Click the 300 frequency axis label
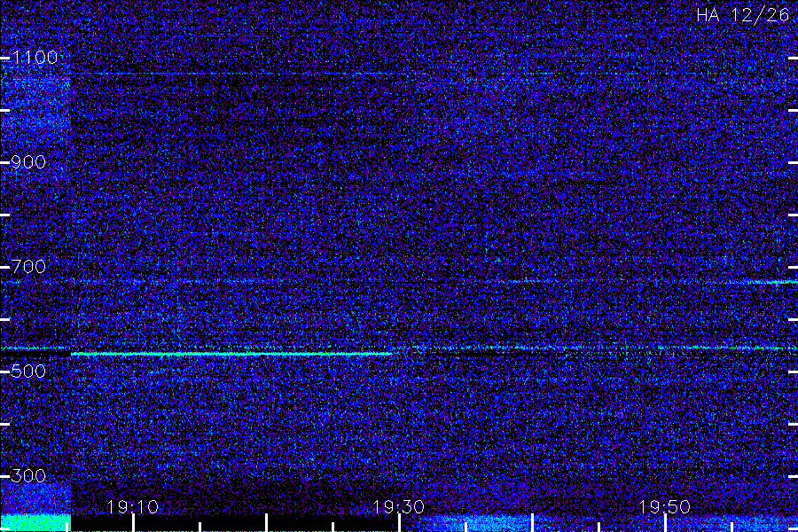Screen dimensions: 798x532 (28, 476)
